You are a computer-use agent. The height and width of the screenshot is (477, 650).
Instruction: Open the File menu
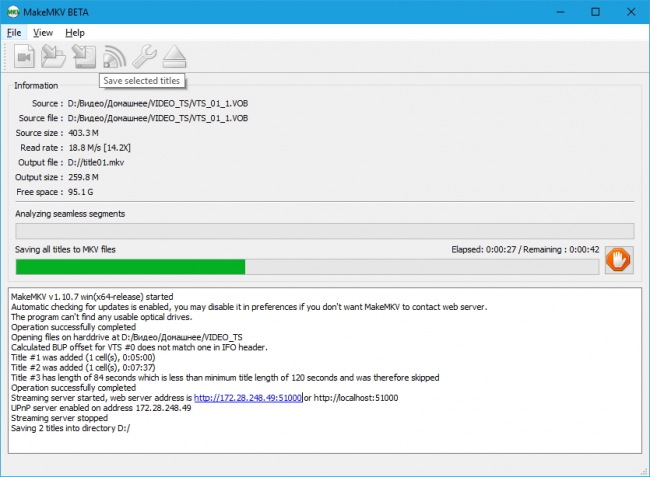(x=14, y=33)
